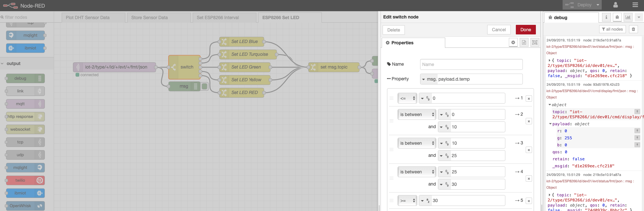Click the red Done button
644x211 pixels.
pos(526,30)
